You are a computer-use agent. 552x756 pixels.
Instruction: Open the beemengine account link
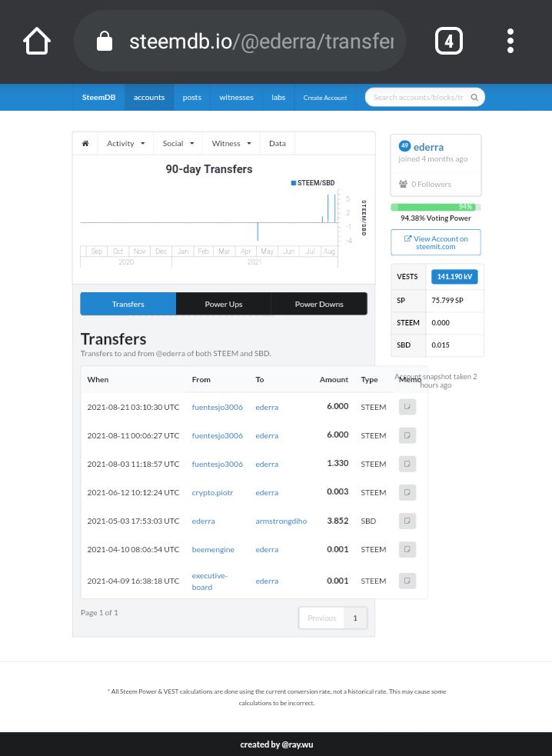pos(213,549)
